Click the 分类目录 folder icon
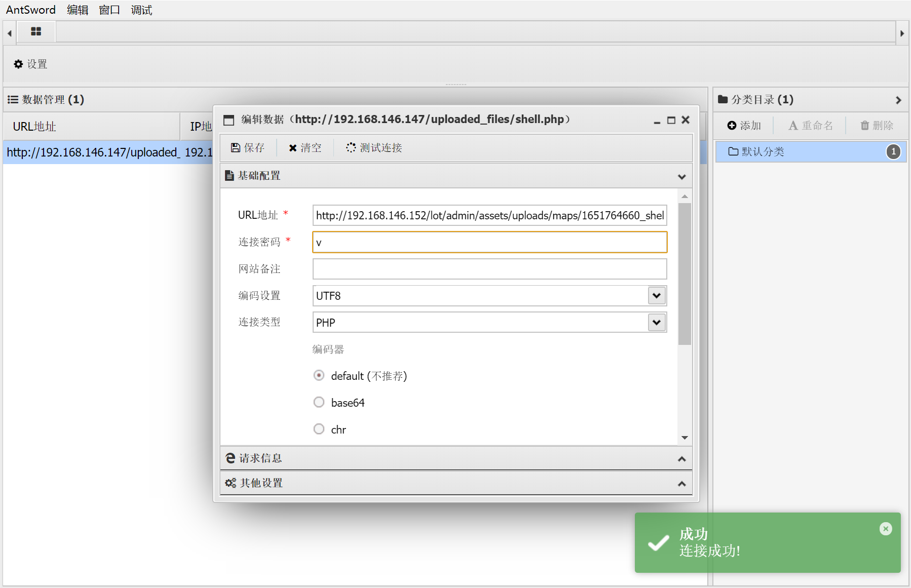This screenshot has width=911, height=588. coord(723,99)
